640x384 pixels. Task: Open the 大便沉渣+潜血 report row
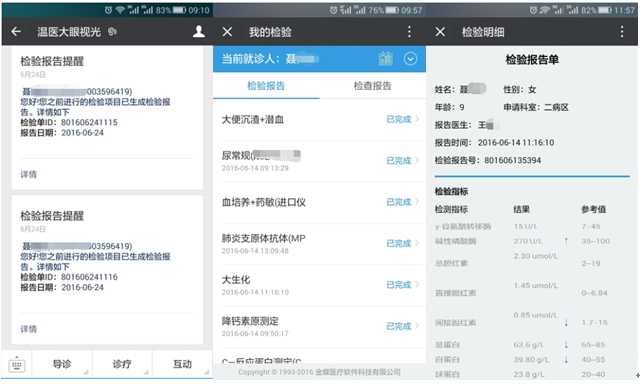(x=320, y=120)
